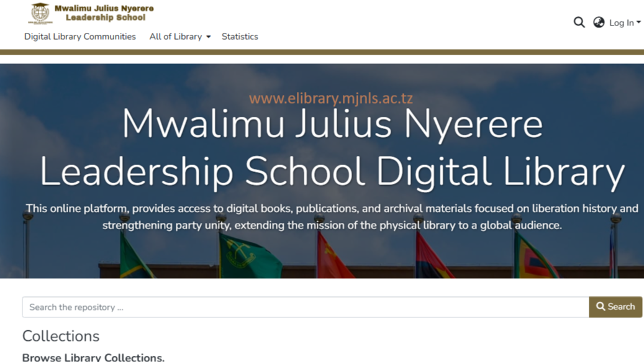Click the platform description text in the banner
Screen dimensions: 644x362
tap(331, 217)
